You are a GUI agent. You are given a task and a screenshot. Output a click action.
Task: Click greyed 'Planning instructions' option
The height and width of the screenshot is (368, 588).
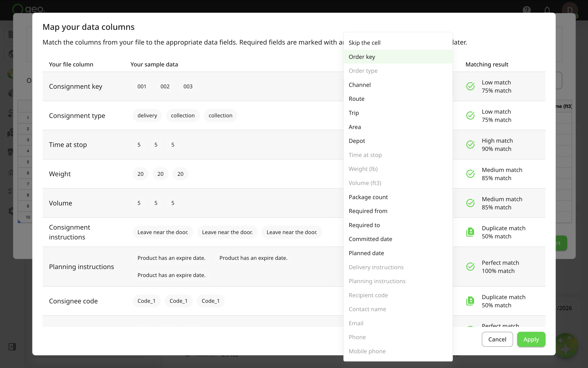(398, 281)
